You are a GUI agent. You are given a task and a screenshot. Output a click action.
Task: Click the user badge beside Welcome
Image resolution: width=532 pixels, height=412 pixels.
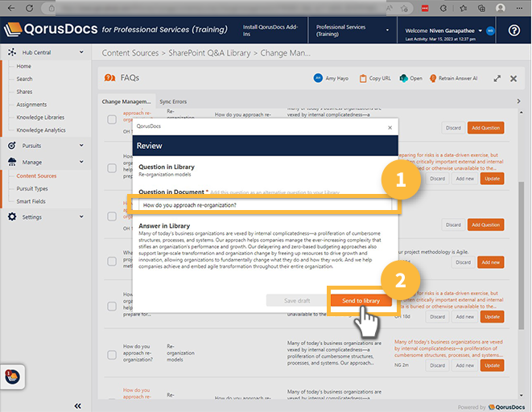tap(490, 31)
